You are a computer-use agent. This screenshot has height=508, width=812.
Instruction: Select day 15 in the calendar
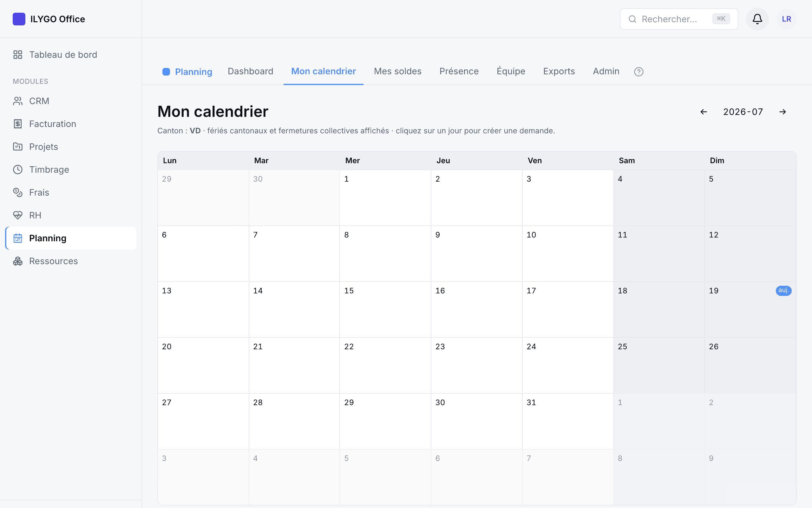pos(385,310)
